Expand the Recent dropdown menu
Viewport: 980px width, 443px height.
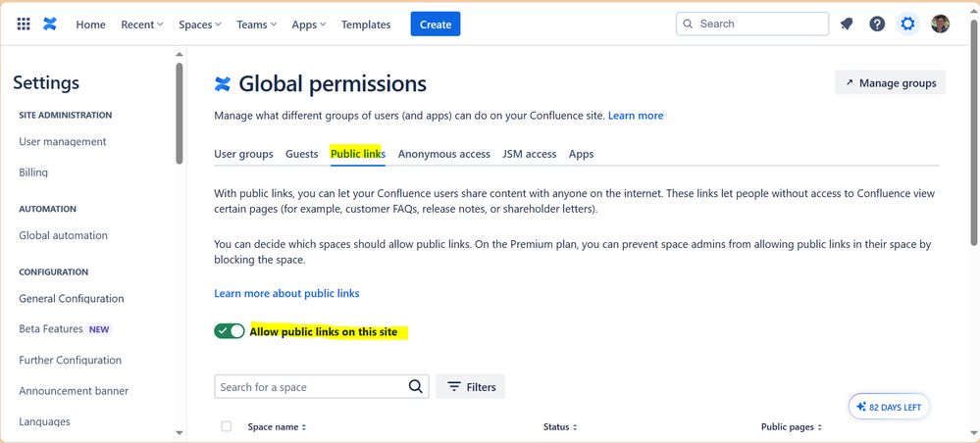[142, 25]
